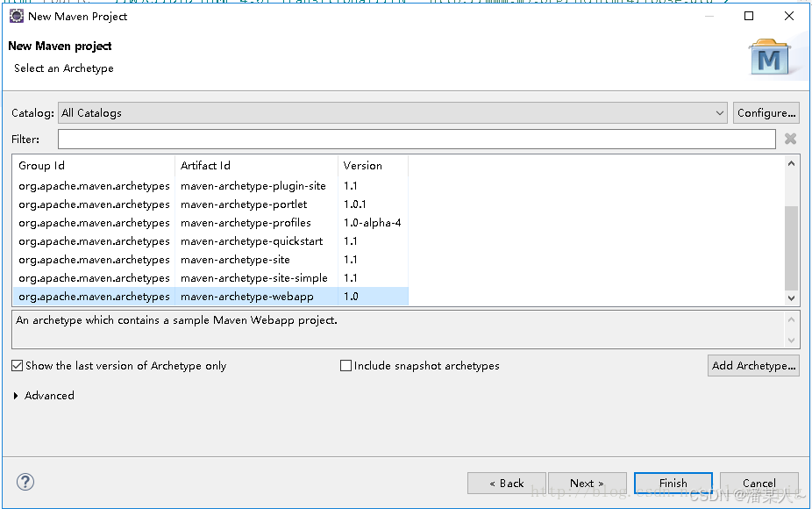The height and width of the screenshot is (509, 812).
Task: Open the Catalog dropdown
Action: coord(393,113)
